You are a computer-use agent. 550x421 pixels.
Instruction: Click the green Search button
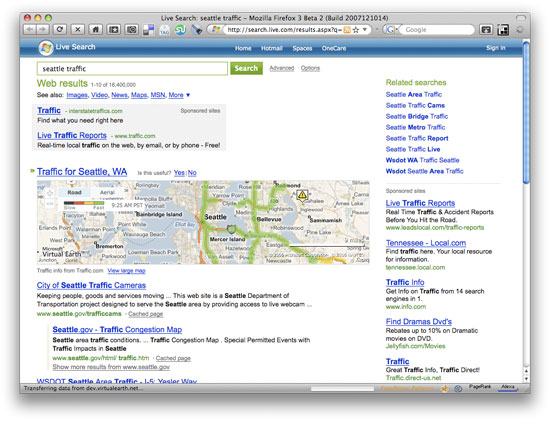click(246, 68)
